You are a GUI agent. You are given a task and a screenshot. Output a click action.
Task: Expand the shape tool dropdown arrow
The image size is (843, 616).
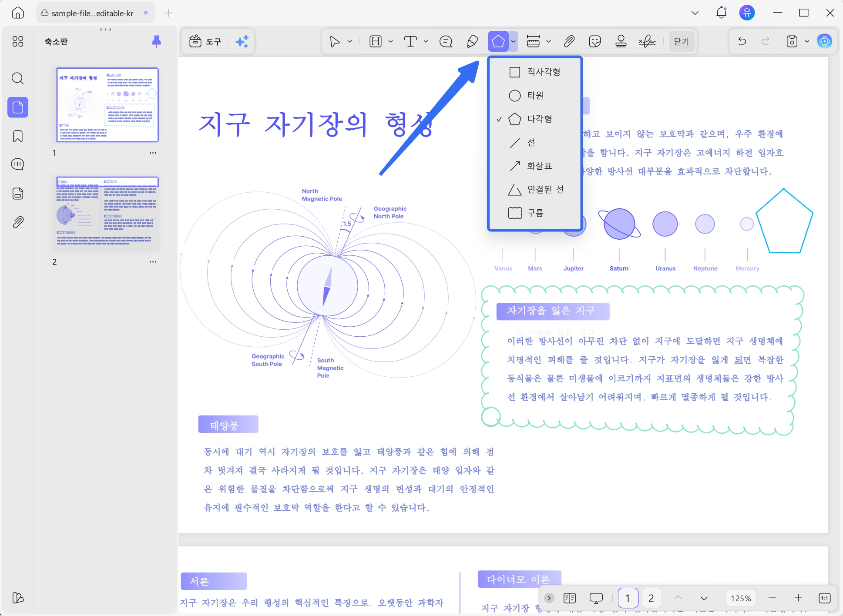pyautogui.click(x=514, y=41)
